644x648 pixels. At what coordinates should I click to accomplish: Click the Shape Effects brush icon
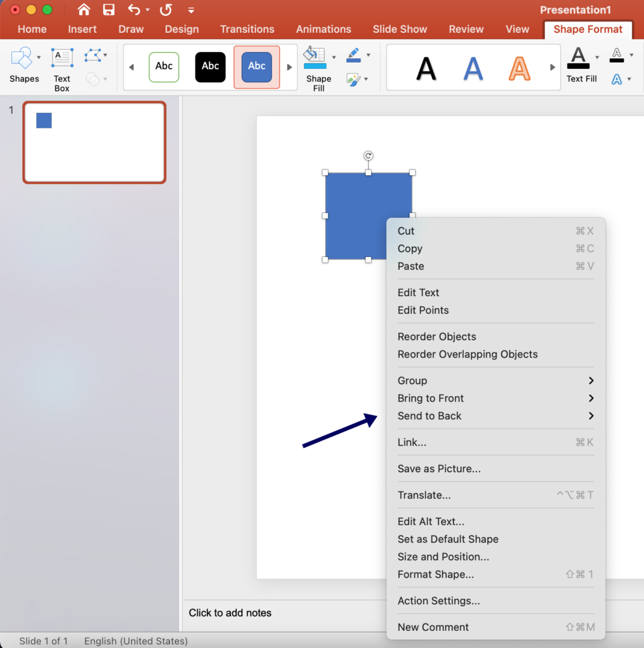click(x=354, y=77)
